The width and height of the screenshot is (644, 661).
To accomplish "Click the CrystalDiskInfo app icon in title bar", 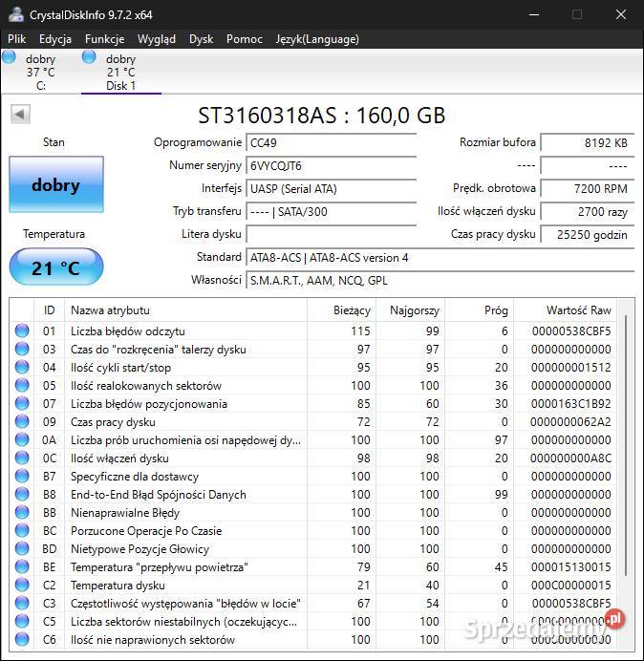I will (16, 14).
